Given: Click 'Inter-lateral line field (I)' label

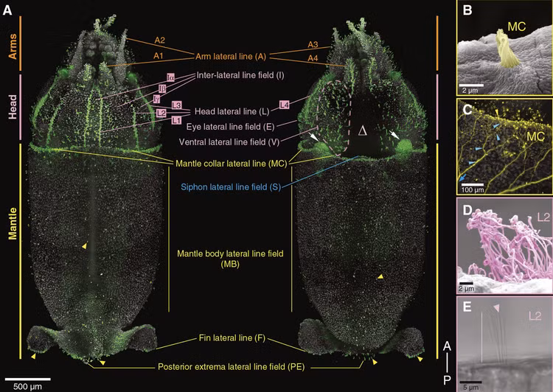Looking at the screenshot, I should point(240,75).
